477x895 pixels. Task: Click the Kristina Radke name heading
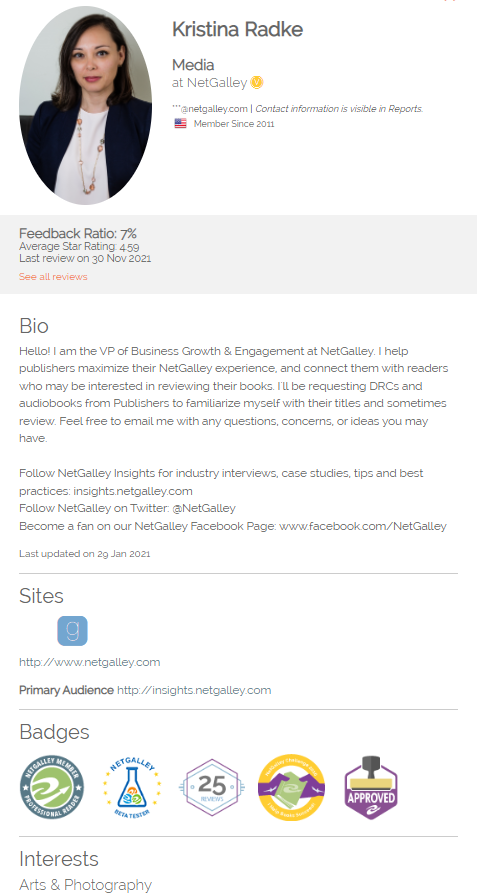click(x=237, y=29)
